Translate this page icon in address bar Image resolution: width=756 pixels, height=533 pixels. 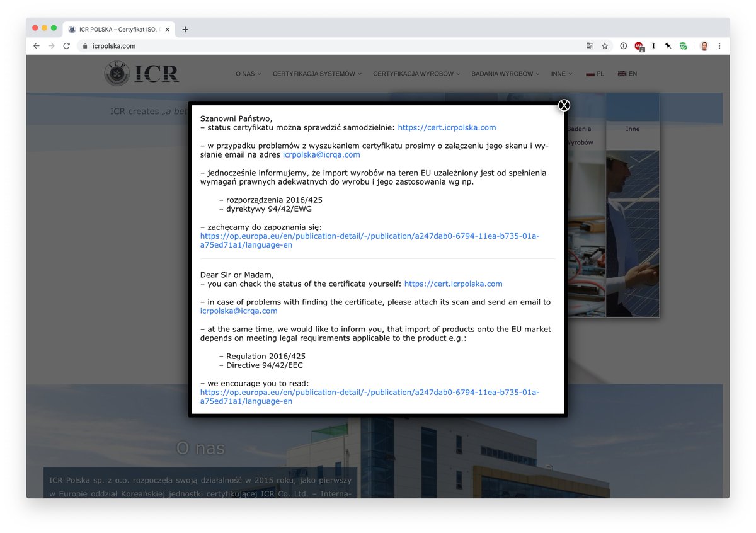point(590,46)
